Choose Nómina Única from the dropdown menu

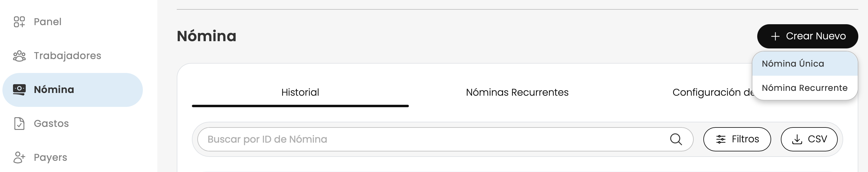coord(793,64)
